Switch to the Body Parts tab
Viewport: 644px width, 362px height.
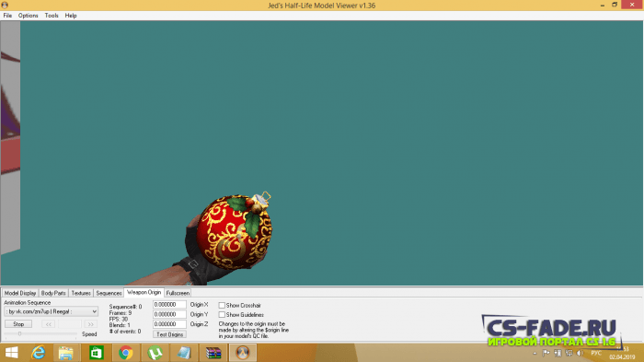53,293
